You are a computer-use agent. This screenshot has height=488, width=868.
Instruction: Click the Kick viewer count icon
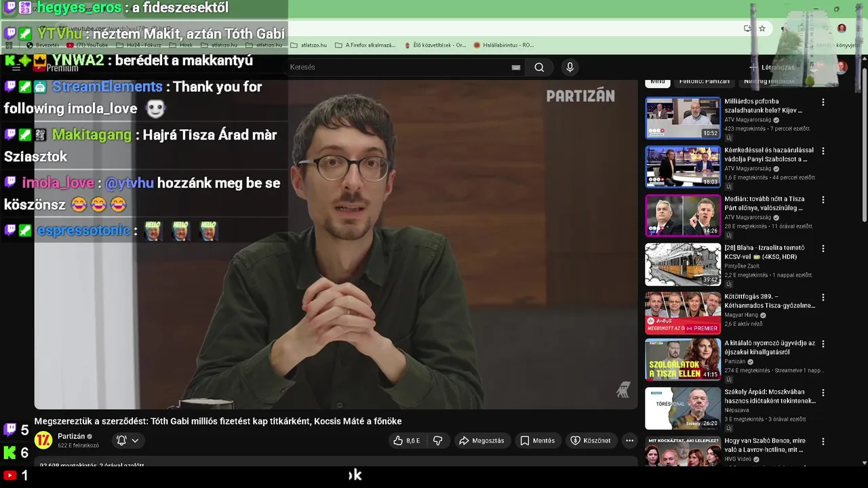click(10, 452)
